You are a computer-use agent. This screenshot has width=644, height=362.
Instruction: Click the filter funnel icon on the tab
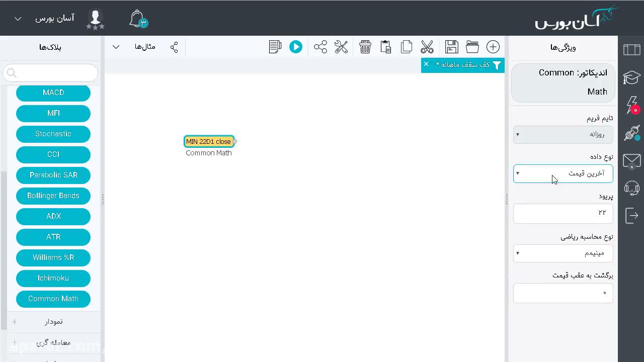497,65
